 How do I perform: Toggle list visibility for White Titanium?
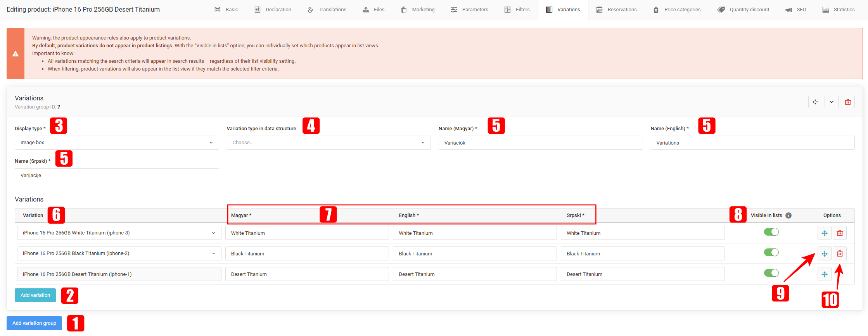771,232
